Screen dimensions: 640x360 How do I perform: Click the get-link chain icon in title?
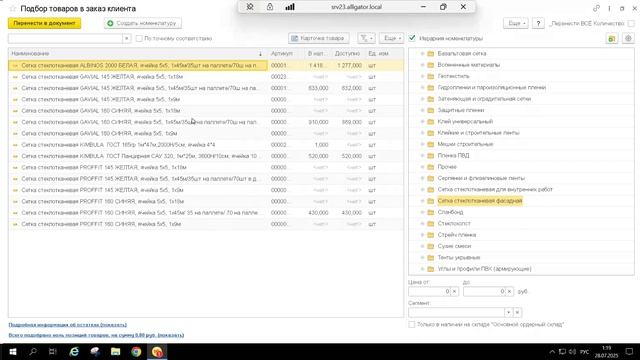pyautogui.click(x=596, y=8)
